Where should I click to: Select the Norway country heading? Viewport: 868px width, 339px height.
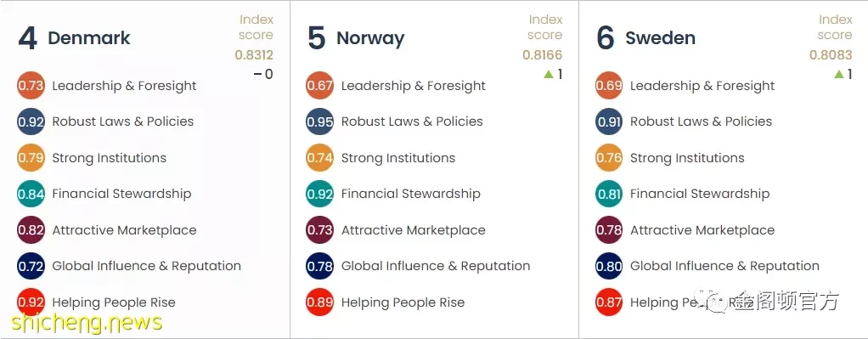point(370,39)
